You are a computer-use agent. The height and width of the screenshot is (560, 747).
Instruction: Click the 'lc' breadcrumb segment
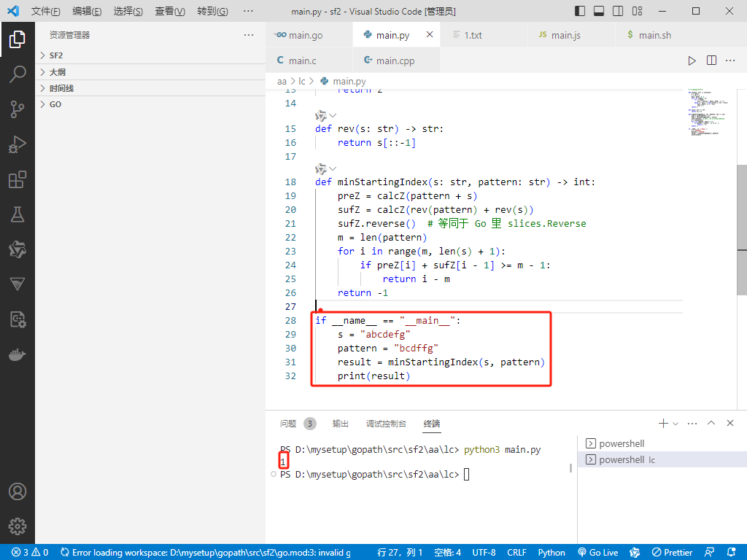tap(301, 82)
